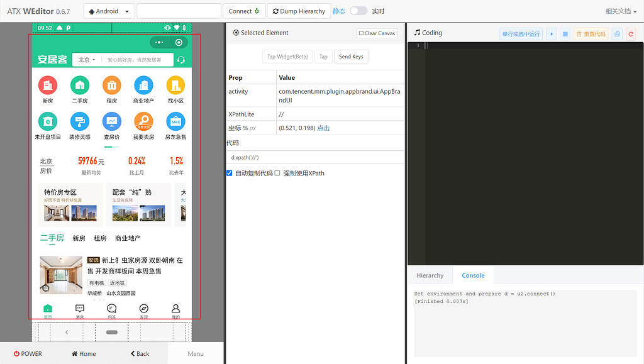This screenshot has height=364, width=644.
Task: Copy code using the copy icon
Action: coord(617,33)
